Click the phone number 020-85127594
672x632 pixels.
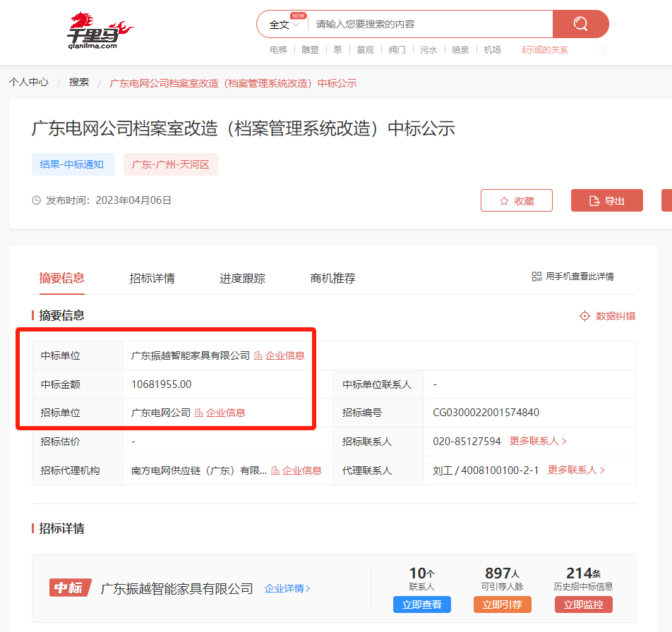pyautogui.click(x=467, y=441)
